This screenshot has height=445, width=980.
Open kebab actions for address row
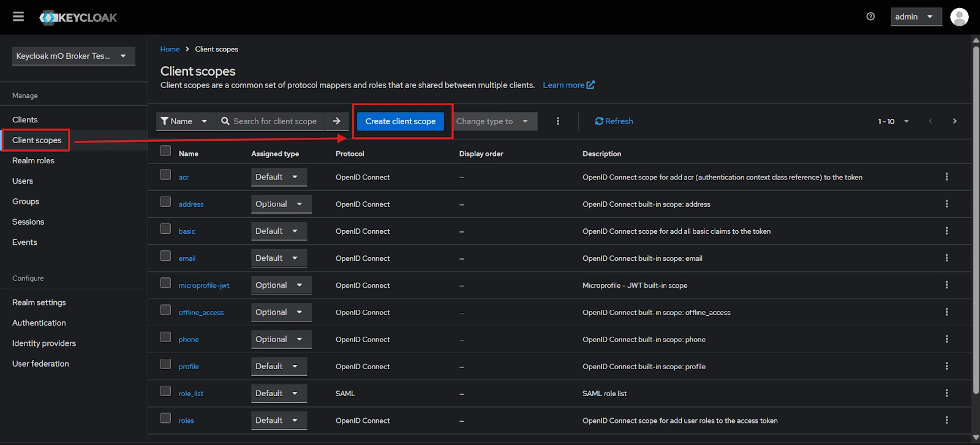(x=946, y=204)
